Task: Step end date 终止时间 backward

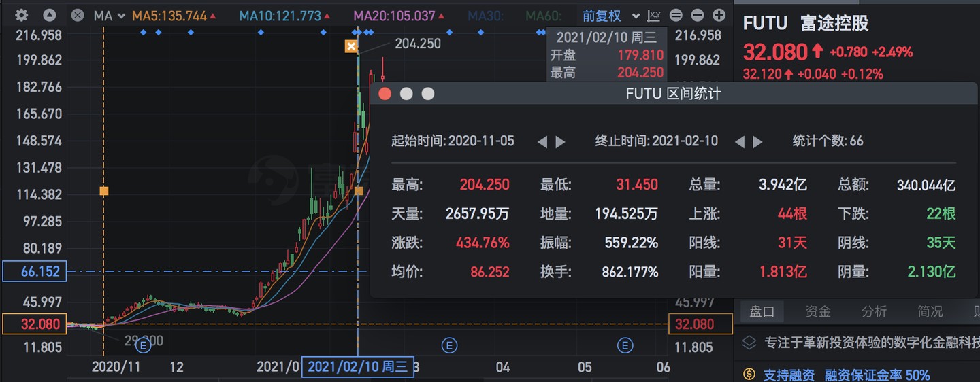Action: (x=740, y=141)
